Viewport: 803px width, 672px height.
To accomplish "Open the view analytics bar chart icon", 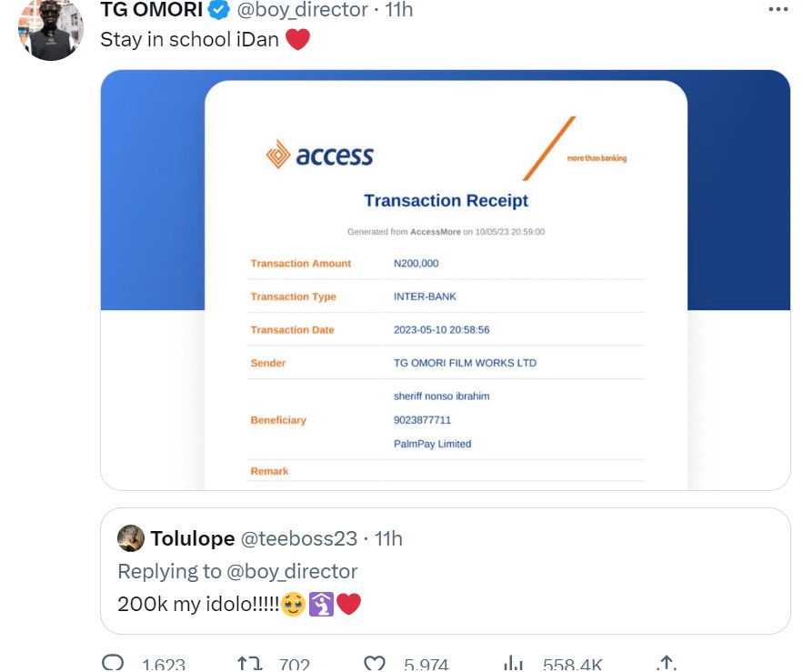I will [x=514, y=665].
